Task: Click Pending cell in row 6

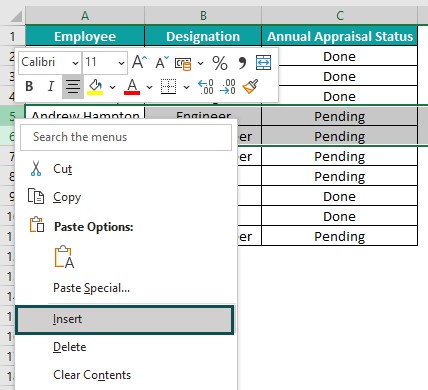Action: tap(340, 136)
